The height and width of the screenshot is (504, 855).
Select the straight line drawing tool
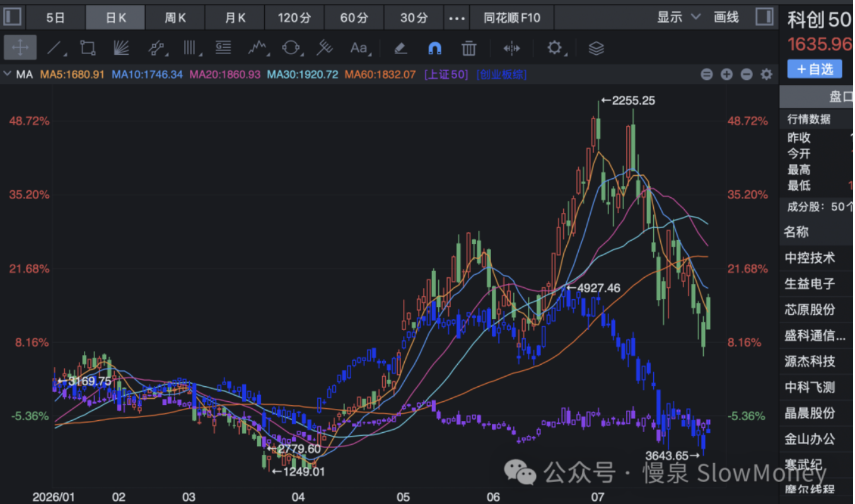(x=55, y=48)
